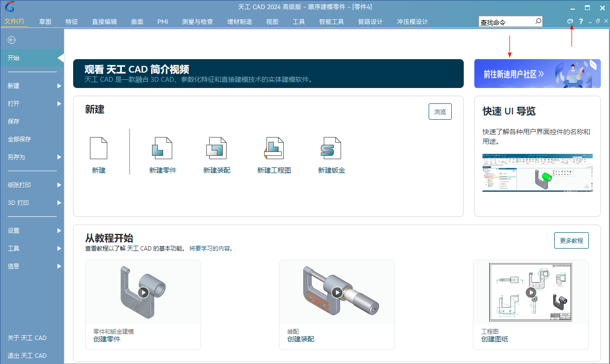
Task: Click the 更多教程 button
Action: (x=571, y=240)
